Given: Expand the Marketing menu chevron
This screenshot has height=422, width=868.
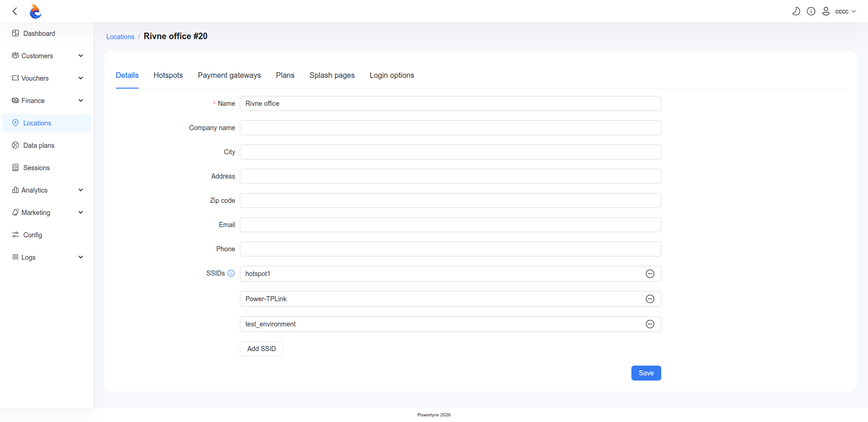Looking at the screenshot, I should (81, 212).
